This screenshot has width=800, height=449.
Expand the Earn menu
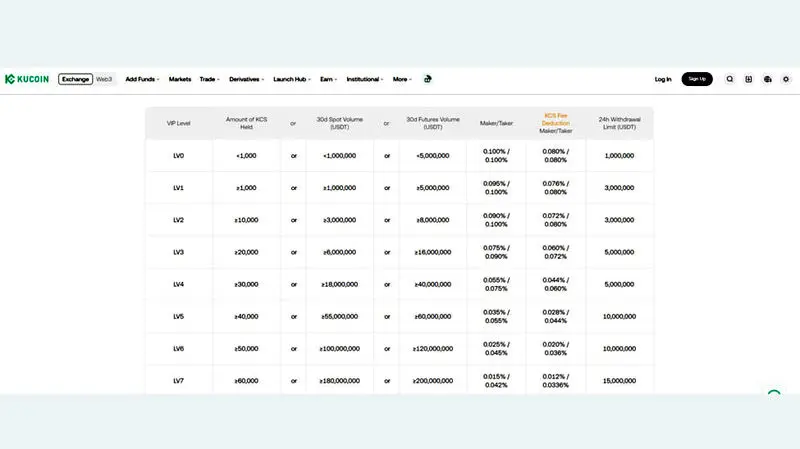328,79
